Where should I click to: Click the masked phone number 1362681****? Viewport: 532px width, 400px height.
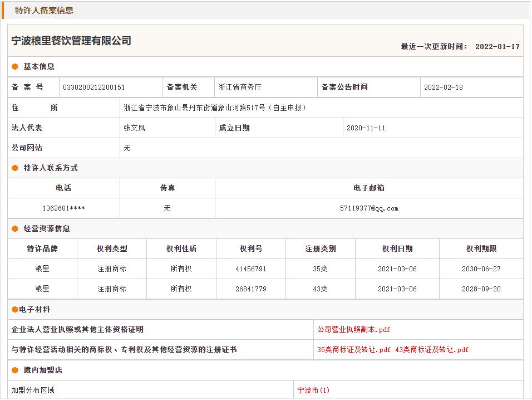coord(63,208)
